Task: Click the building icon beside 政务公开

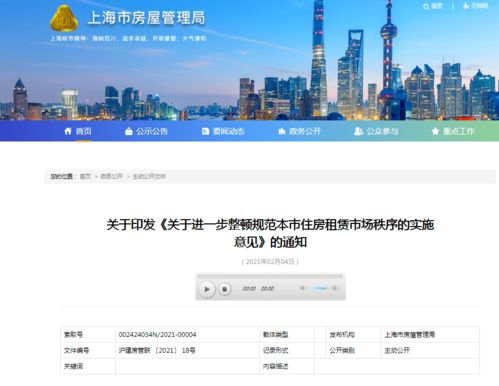Action: 282,131
